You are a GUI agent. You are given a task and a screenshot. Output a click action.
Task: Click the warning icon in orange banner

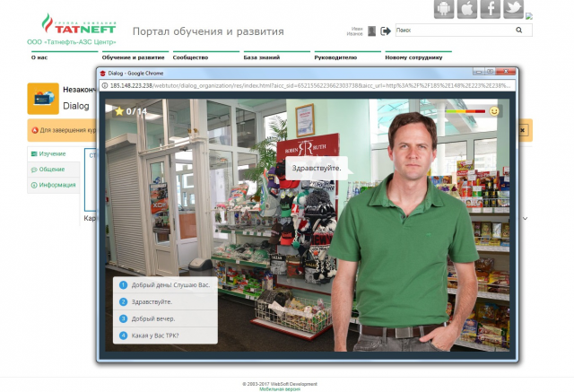point(35,130)
